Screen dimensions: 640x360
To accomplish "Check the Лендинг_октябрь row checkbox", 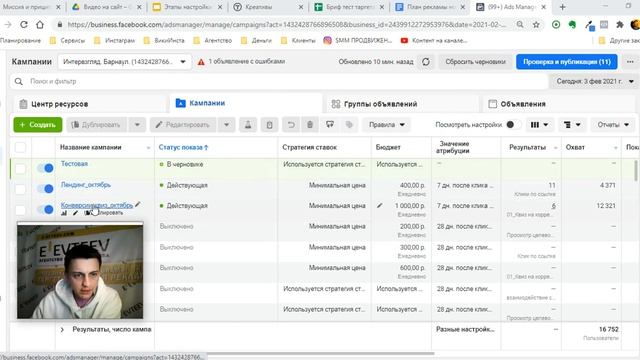I will coord(20,189).
